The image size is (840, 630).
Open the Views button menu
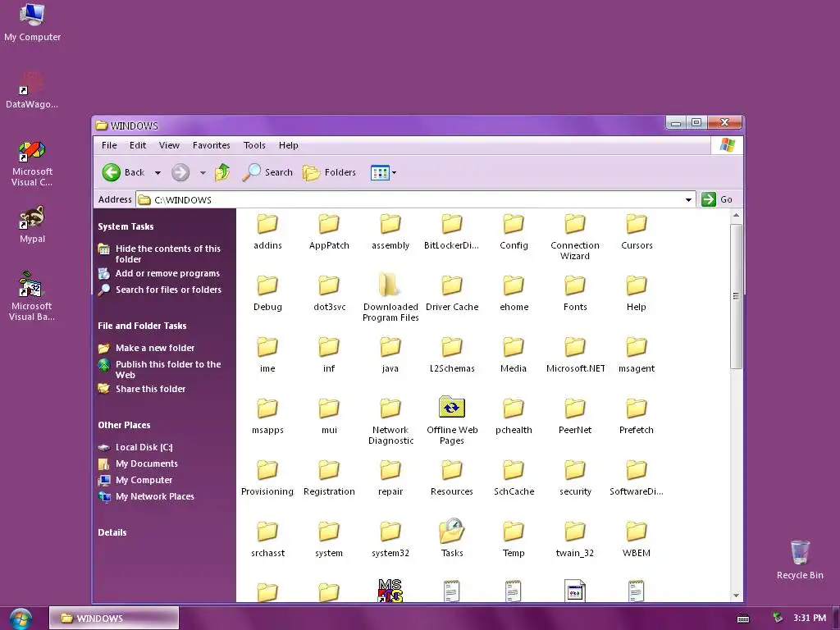tap(384, 172)
